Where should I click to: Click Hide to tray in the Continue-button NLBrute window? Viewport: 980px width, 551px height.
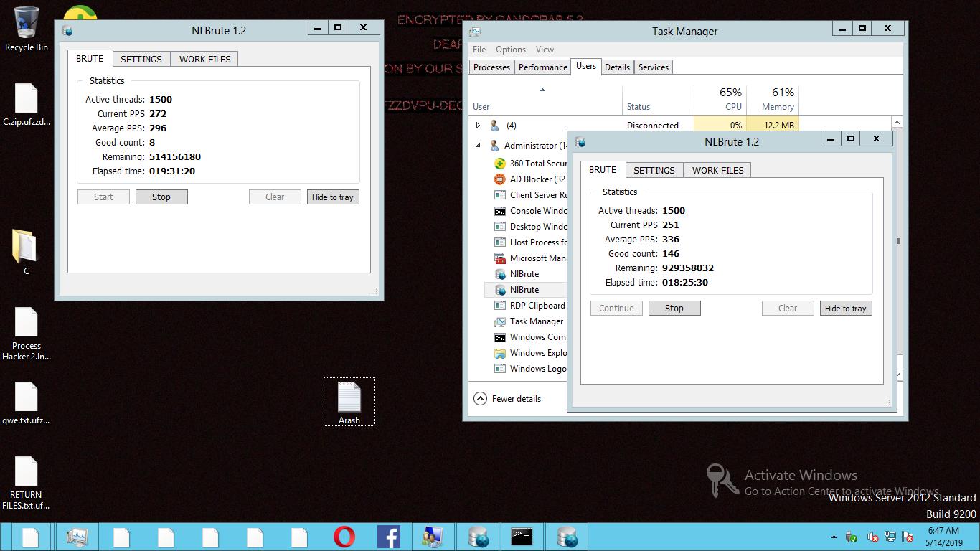846,309
